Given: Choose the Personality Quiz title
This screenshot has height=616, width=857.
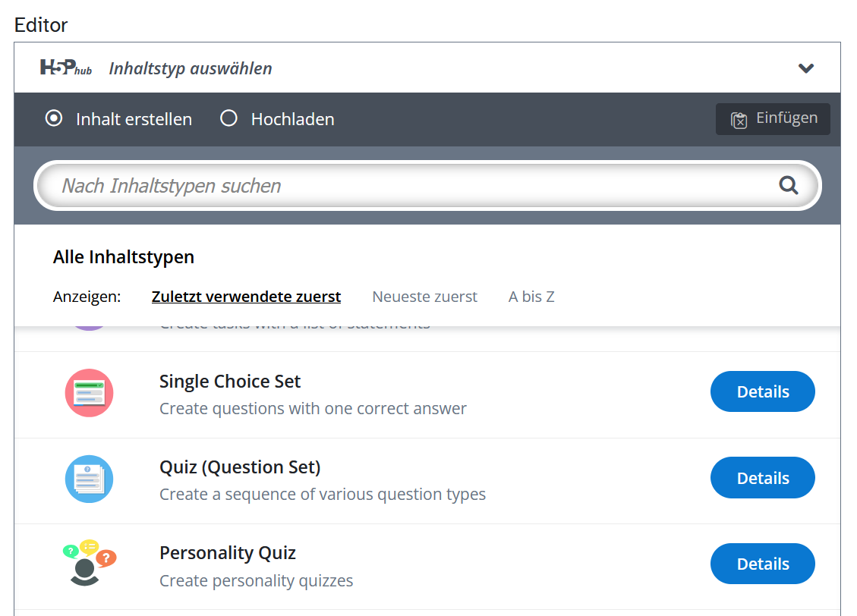Looking at the screenshot, I should pyautogui.click(x=227, y=552).
